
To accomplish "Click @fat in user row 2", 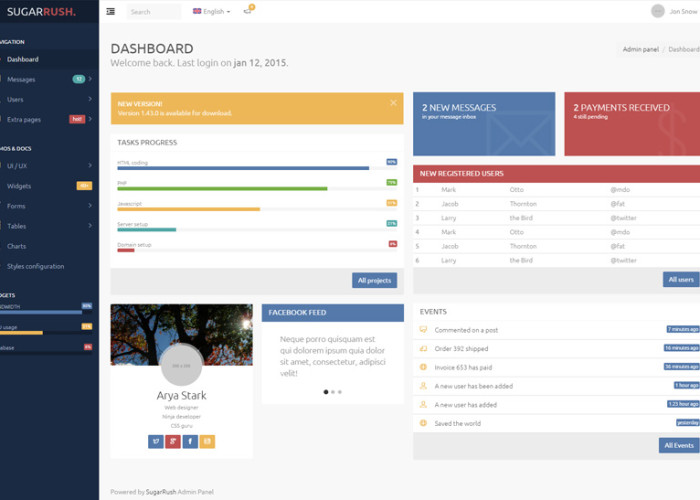I will (x=617, y=204).
